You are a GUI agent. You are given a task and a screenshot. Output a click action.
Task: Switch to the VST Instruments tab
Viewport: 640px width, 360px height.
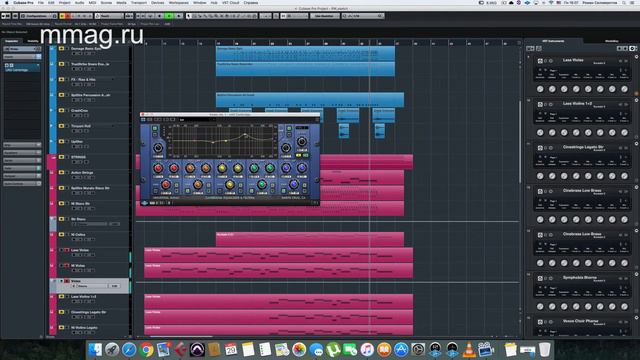(553, 41)
